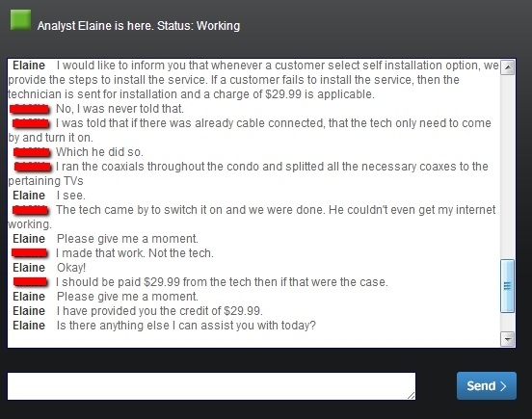Click the chat scrollbar thumb grip
The image size is (532, 419).
coord(508,286)
